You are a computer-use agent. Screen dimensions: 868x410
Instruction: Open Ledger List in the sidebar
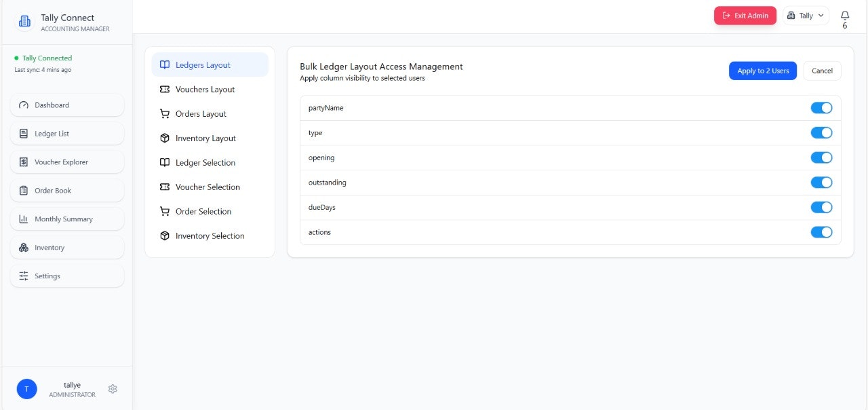tap(67, 134)
